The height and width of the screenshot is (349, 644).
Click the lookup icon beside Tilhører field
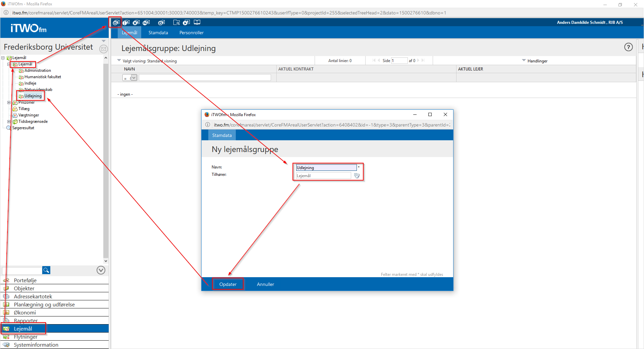coord(357,176)
